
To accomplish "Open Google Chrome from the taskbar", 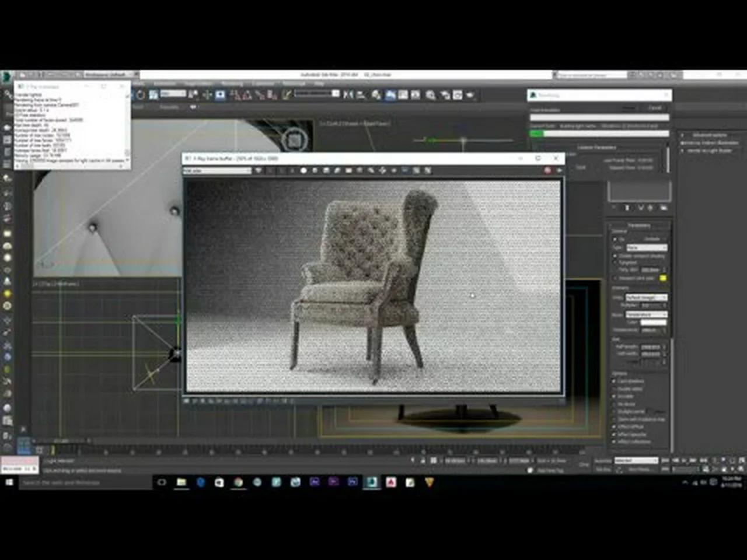I will click(238, 482).
